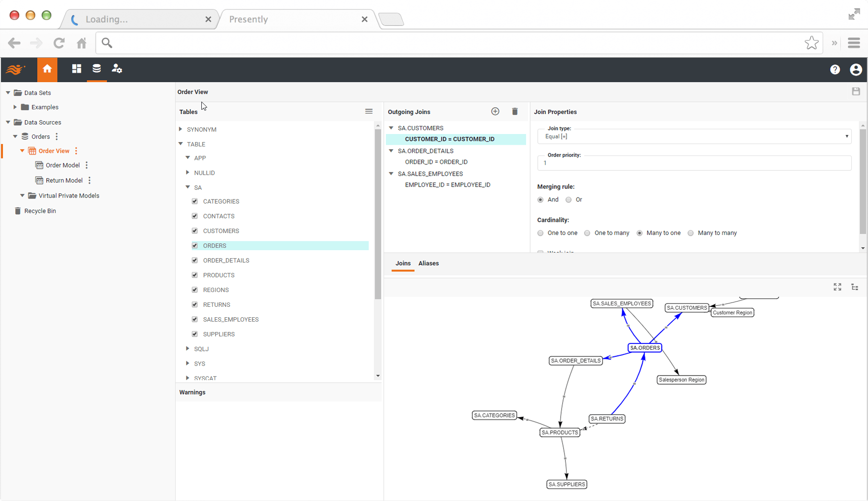Collapse the SA schema node
The height and width of the screenshot is (501, 868).
click(x=188, y=187)
